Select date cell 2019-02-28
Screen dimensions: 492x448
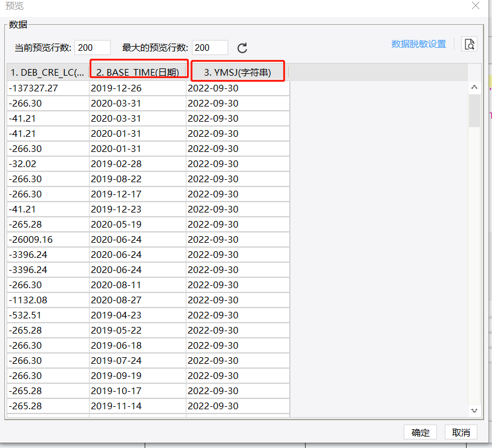tap(138, 164)
